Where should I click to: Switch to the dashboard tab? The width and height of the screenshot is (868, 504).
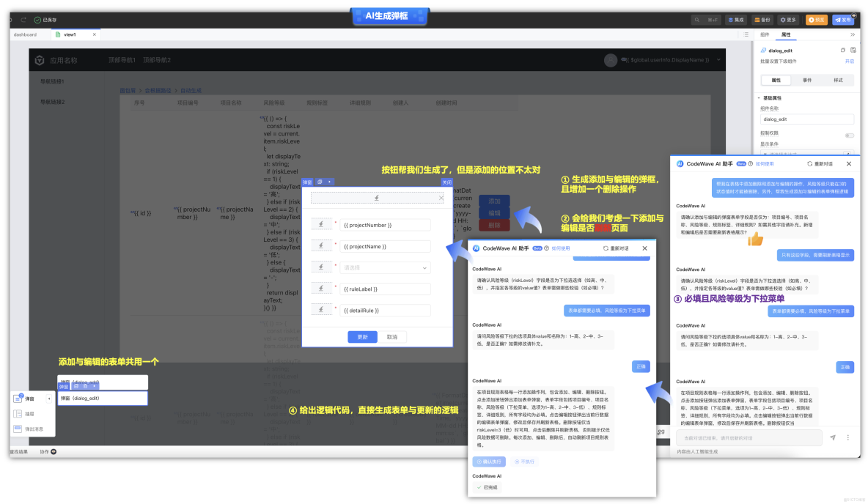pos(26,34)
